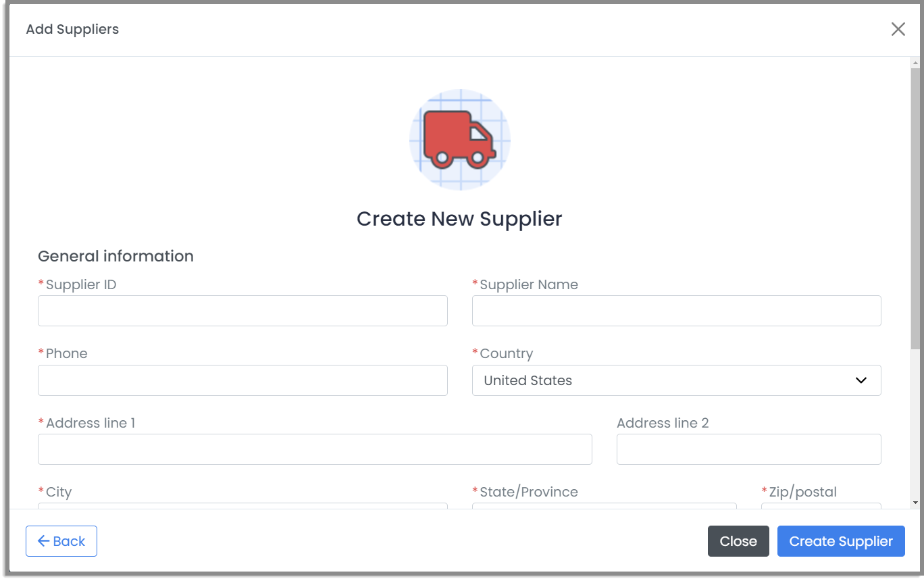The width and height of the screenshot is (924, 581).
Task: Click the Supplier ID input field
Action: (x=242, y=311)
